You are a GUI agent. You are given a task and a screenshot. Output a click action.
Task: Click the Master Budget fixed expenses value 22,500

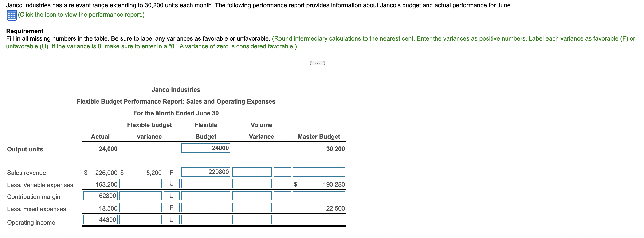pyautogui.click(x=335, y=208)
